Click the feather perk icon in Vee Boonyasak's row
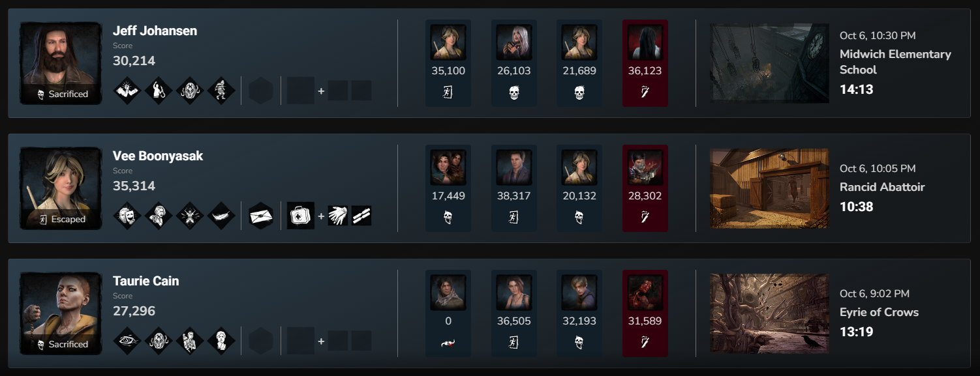980x376 pixels. point(221,216)
